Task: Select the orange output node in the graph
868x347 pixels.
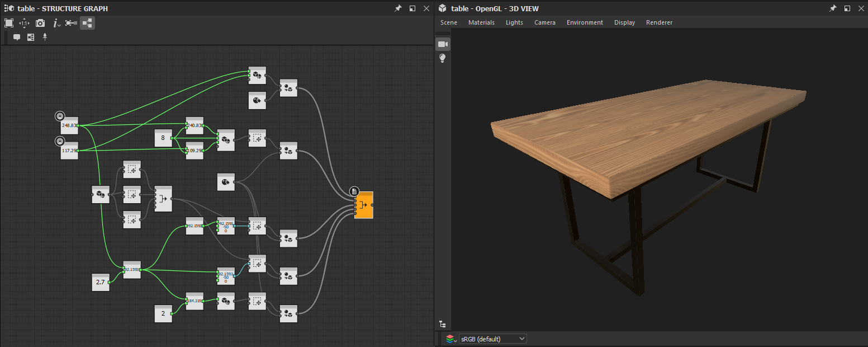Action: pos(364,205)
